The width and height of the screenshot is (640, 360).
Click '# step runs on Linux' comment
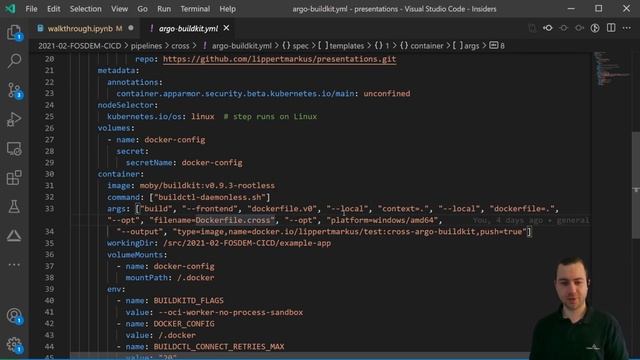[270, 116]
